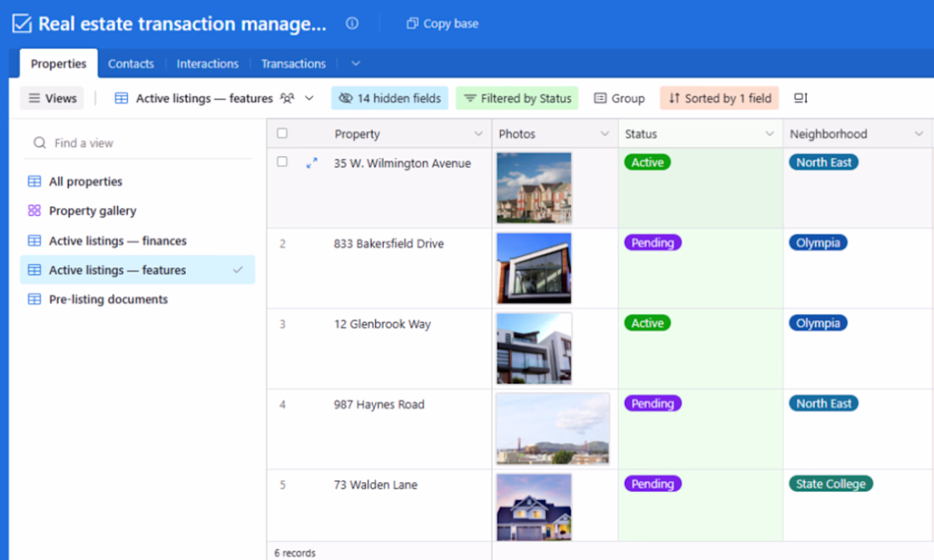Viewport: 934px width, 560px height.
Task: Click the collaborators icon next to view name
Action: tap(287, 98)
